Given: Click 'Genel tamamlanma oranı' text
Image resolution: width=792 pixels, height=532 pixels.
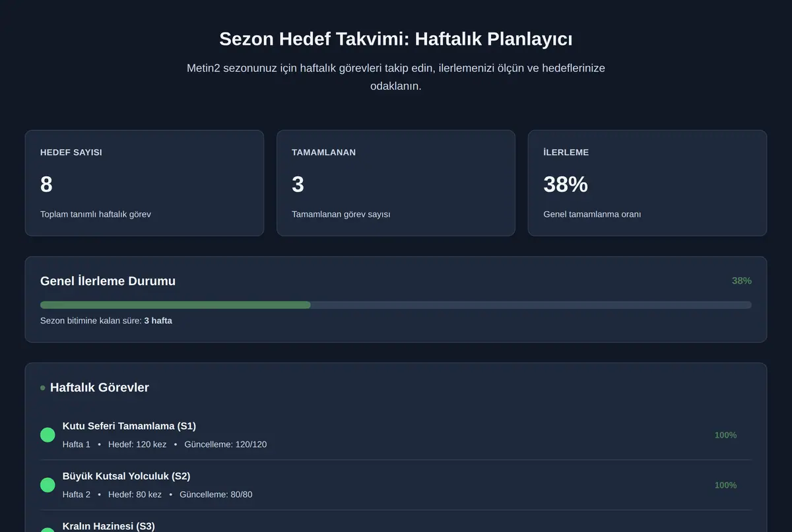Looking at the screenshot, I should tap(592, 215).
